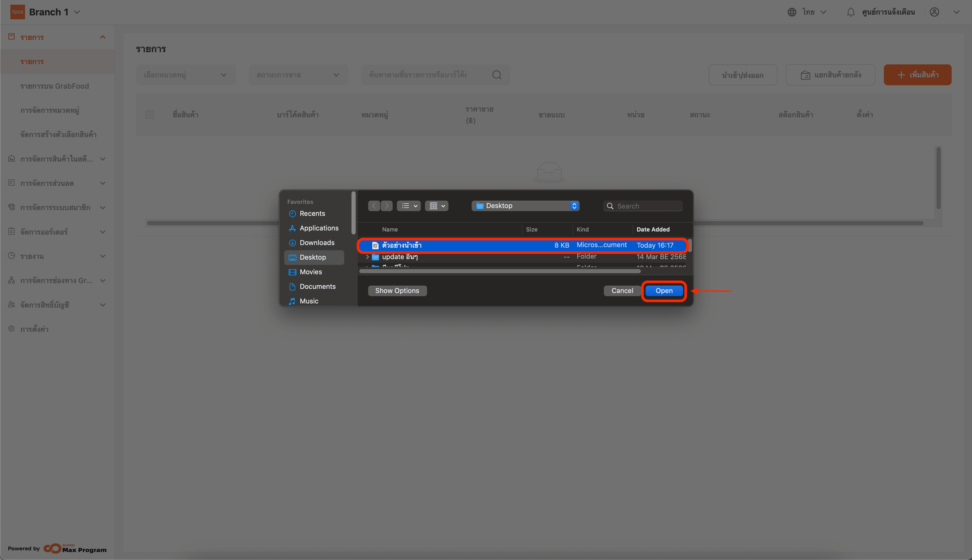The image size is (972, 560).
Task: Click the notification bell icon
Action: [x=850, y=12]
